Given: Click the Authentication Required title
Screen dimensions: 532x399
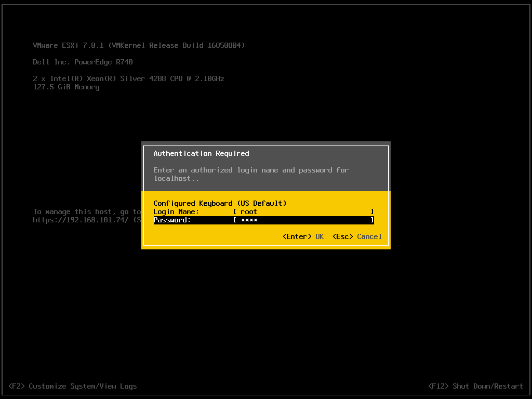Looking at the screenshot, I should (x=201, y=153).
